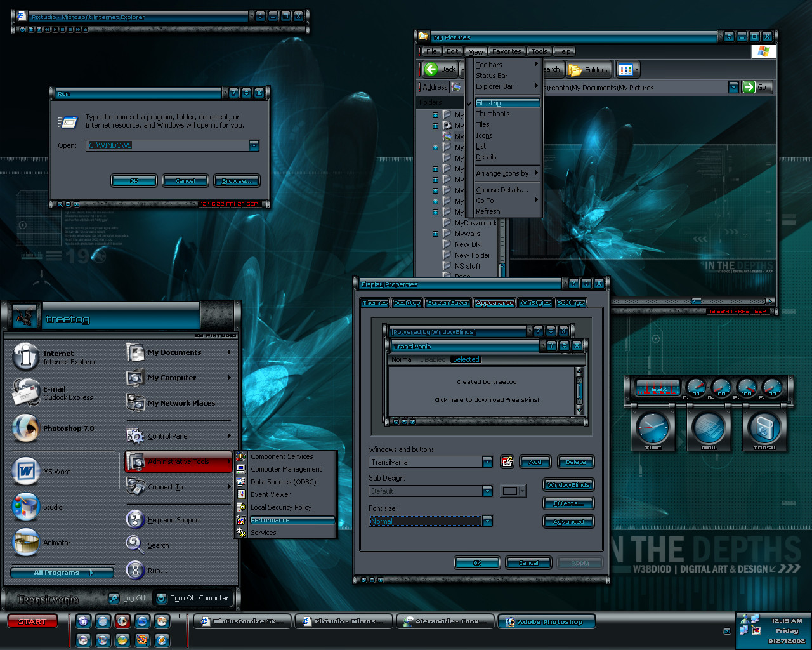Image resolution: width=812 pixels, height=650 pixels.
Task: Click the Add button in Display Properties
Action: tap(535, 462)
